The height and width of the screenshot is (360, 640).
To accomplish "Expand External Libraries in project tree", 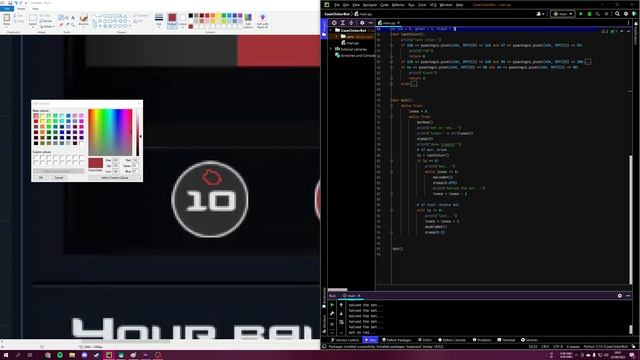I will (x=331, y=49).
